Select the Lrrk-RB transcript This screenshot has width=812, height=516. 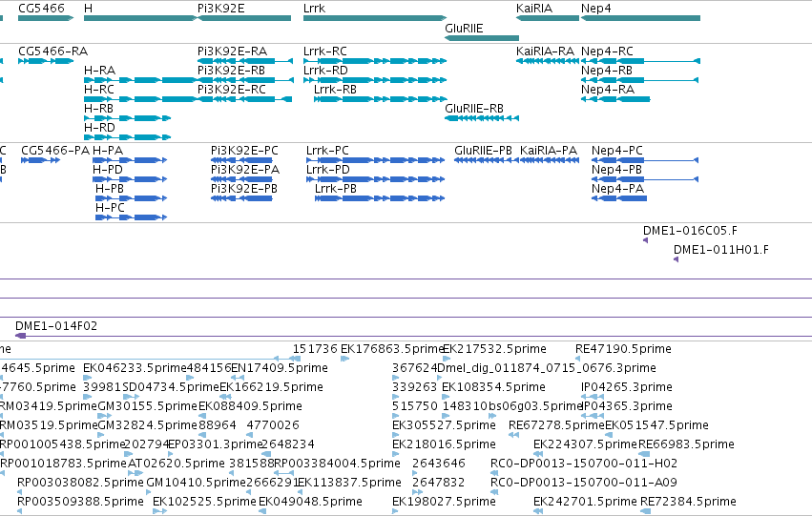(381, 99)
